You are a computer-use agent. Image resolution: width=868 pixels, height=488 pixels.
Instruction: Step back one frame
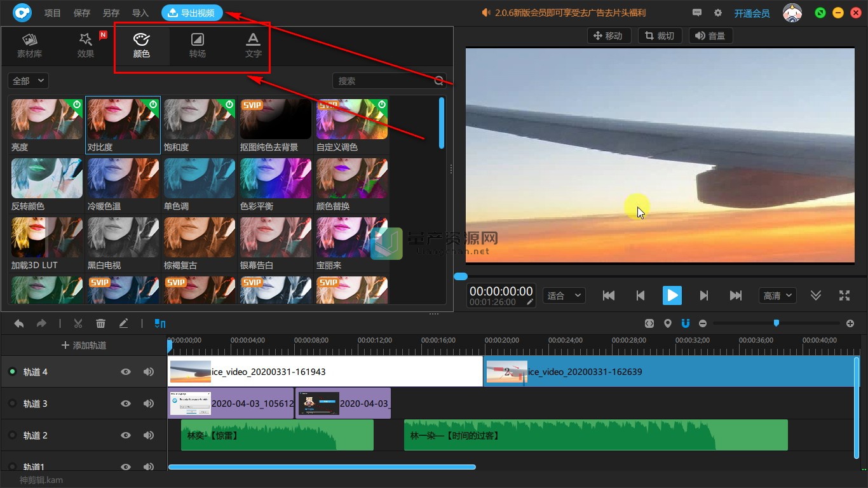click(641, 295)
